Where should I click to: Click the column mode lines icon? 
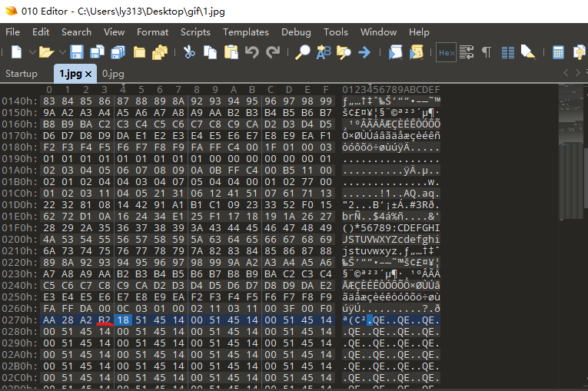tap(508, 52)
